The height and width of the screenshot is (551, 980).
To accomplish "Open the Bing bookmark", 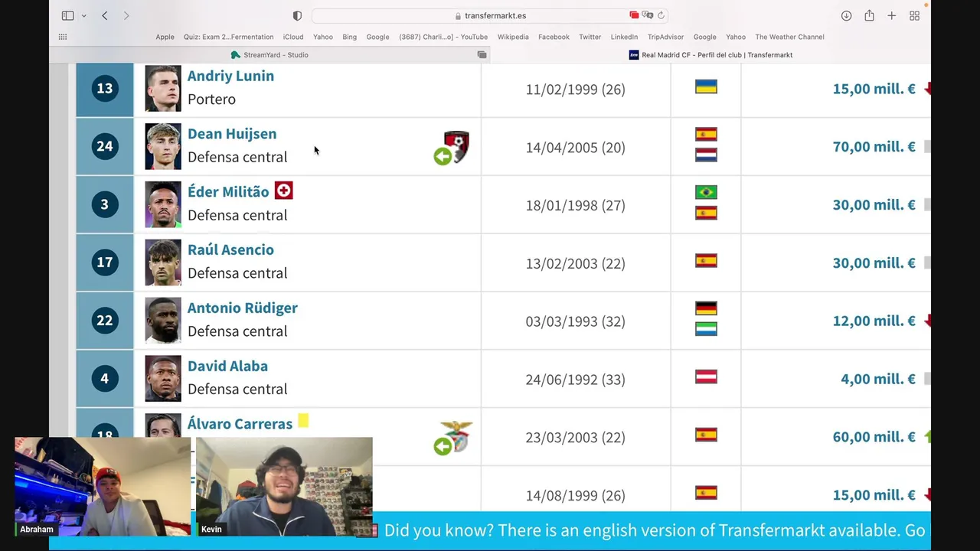I will [349, 37].
